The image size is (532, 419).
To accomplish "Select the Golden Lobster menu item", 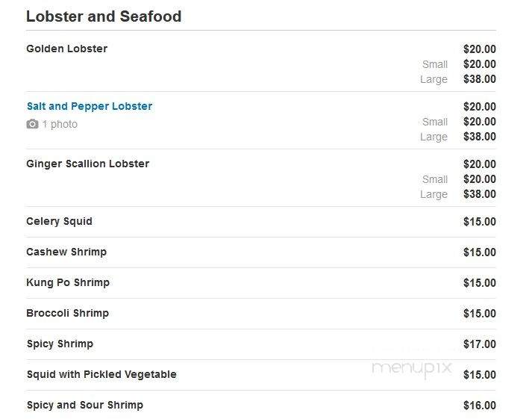I will coord(67,49).
